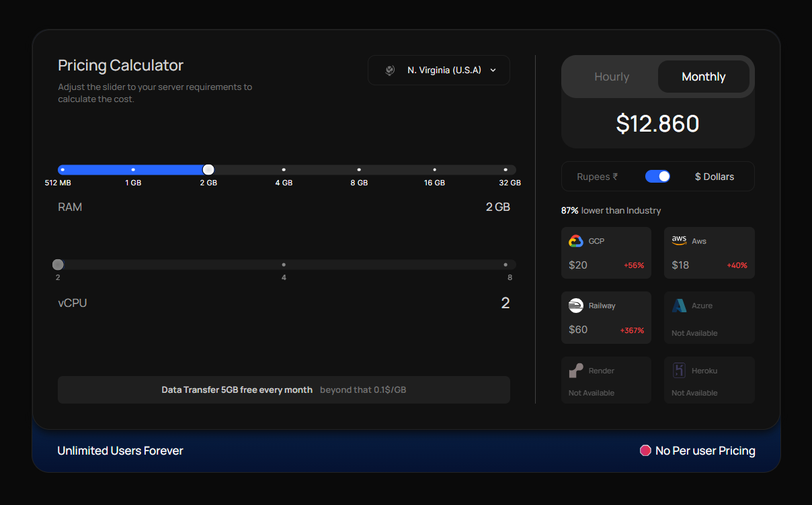Screen dimensions: 812x505
Task: Click the GCP cloud logo icon
Action: (575, 241)
